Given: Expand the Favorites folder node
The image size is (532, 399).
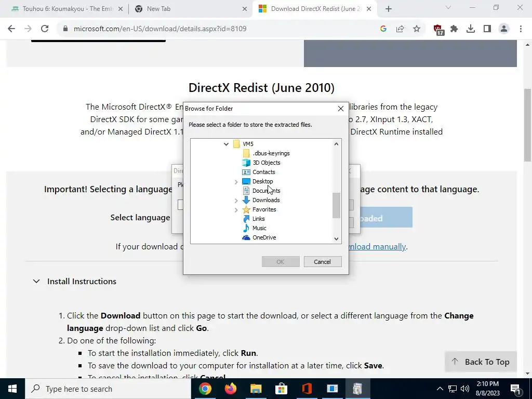Looking at the screenshot, I should (236, 210).
